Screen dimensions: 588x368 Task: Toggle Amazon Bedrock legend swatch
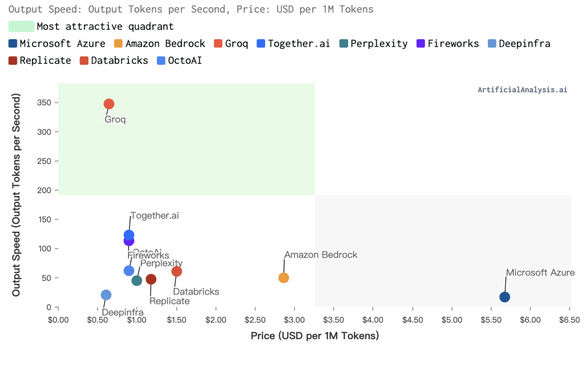(119, 44)
